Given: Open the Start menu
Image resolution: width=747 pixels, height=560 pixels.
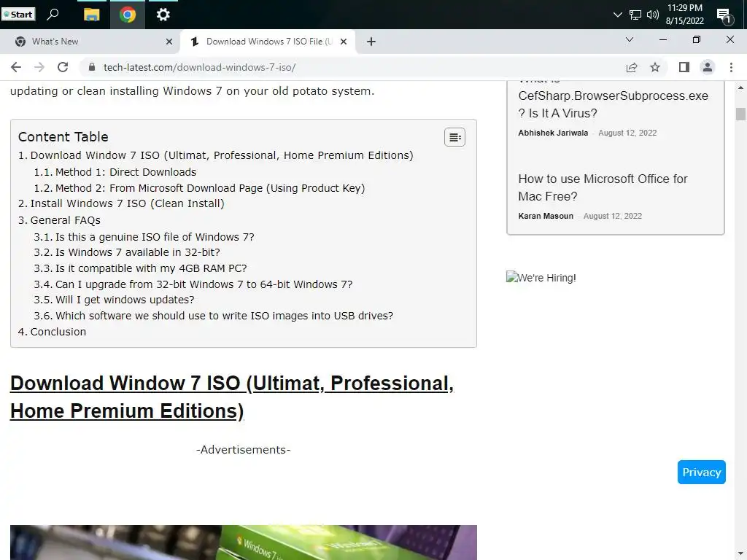Looking at the screenshot, I should [18, 15].
